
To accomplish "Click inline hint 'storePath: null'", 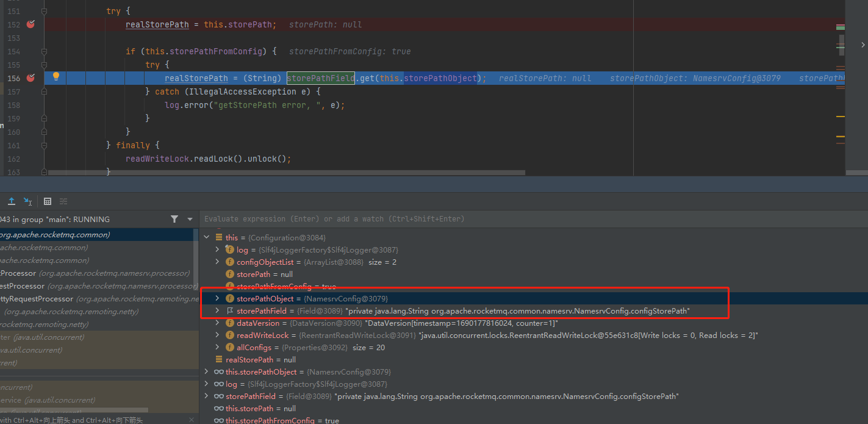I will click(x=325, y=24).
